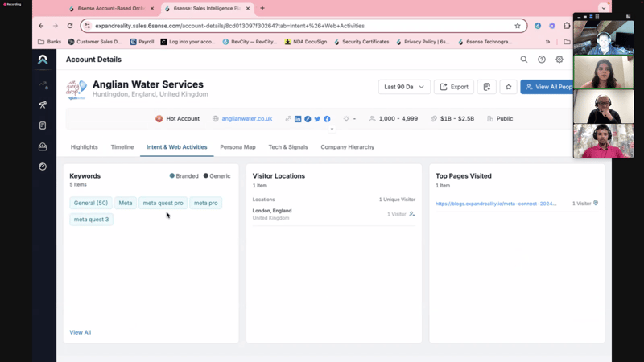Open the Banks bookmark folder
The image size is (644, 362).
49,42
